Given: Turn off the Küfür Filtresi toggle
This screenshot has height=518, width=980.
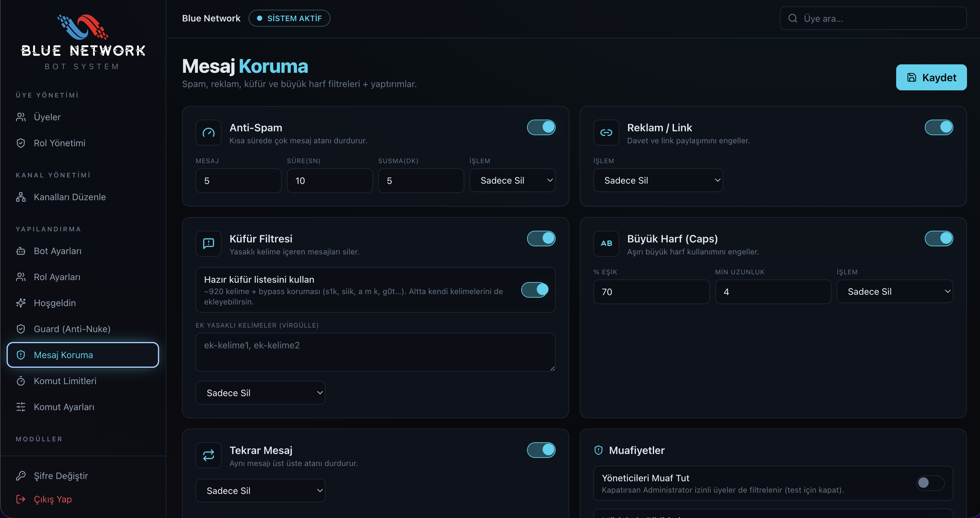Looking at the screenshot, I should (541, 238).
